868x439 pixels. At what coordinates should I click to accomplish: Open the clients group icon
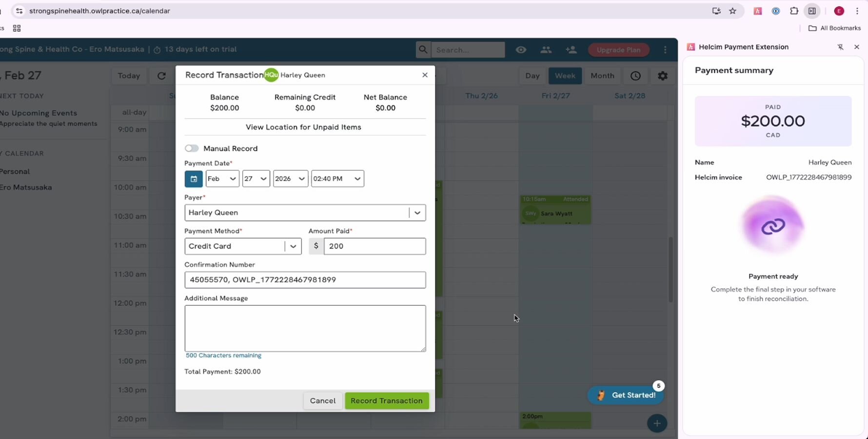[x=546, y=50]
